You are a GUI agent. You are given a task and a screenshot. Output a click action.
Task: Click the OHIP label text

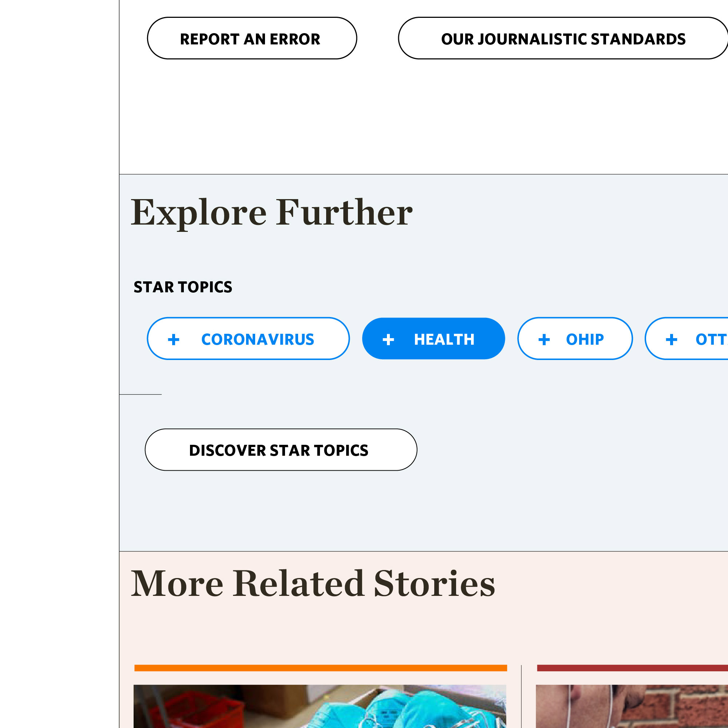(585, 340)
